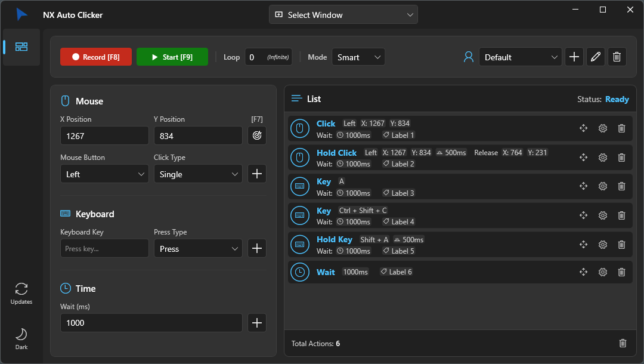Open the Mouse Button Left dropdown
Viewport: 644px width, 364px height.
point(104,174)
